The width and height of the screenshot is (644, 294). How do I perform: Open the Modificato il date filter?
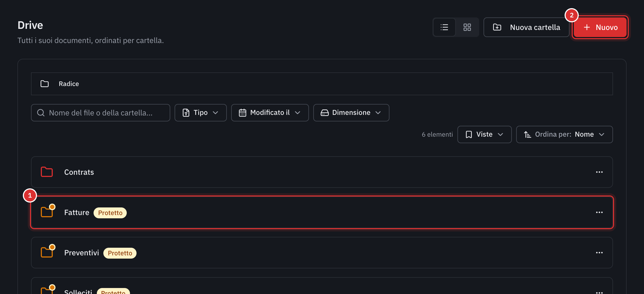click(x=270, y=113)
